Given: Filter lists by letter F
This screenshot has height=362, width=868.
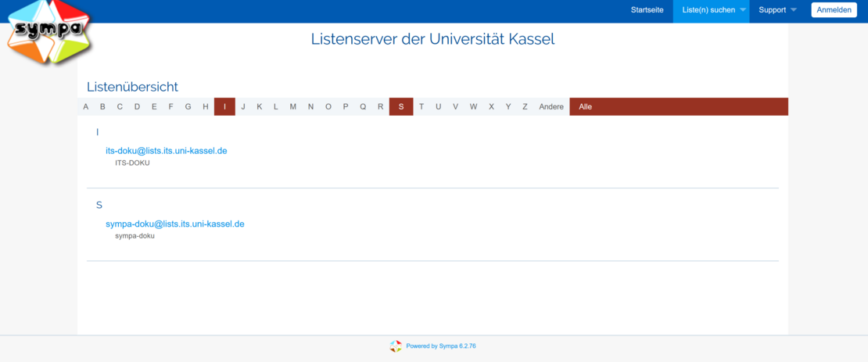Looking at the screenshot, I should 171,107.
